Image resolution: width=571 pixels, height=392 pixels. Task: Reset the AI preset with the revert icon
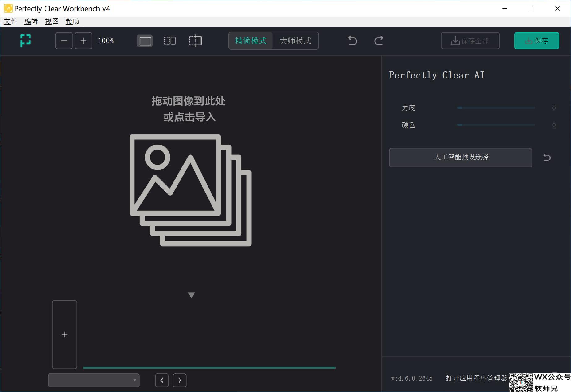(547, 157)
